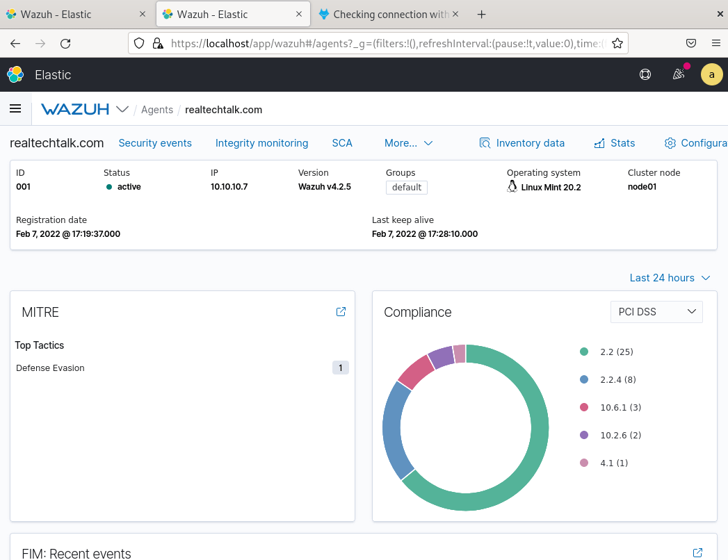Switch to the Integrity monitoring tab

[x=261, y=143]
